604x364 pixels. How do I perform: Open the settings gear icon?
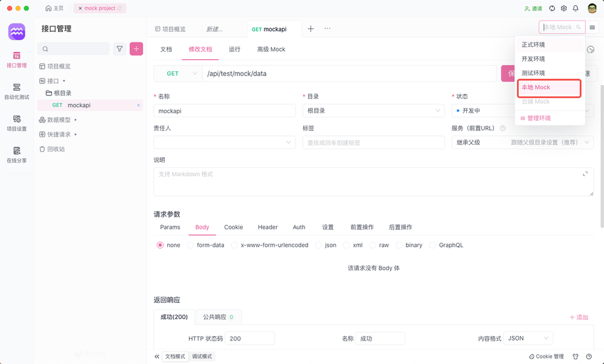coord(564,8)
